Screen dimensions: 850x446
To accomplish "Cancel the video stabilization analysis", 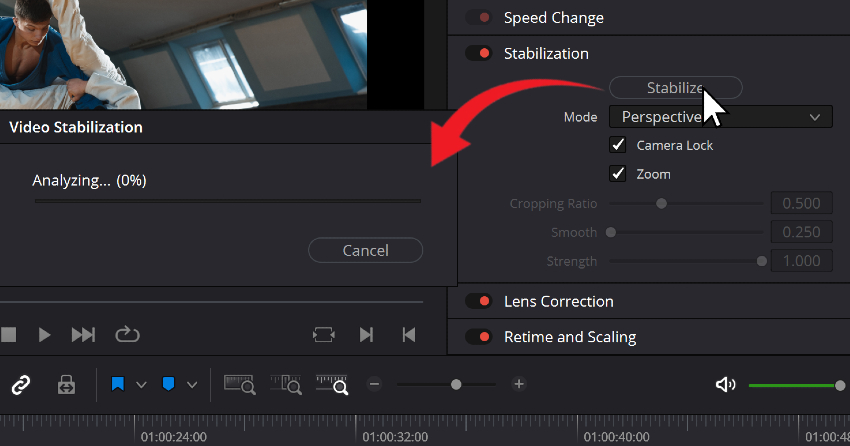I will (365, 250).
